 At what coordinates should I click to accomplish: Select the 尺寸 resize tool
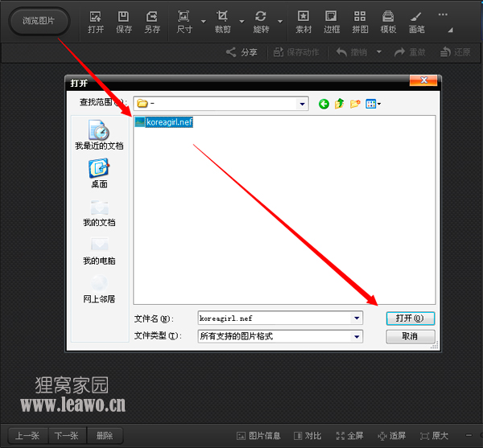[184, 23]
